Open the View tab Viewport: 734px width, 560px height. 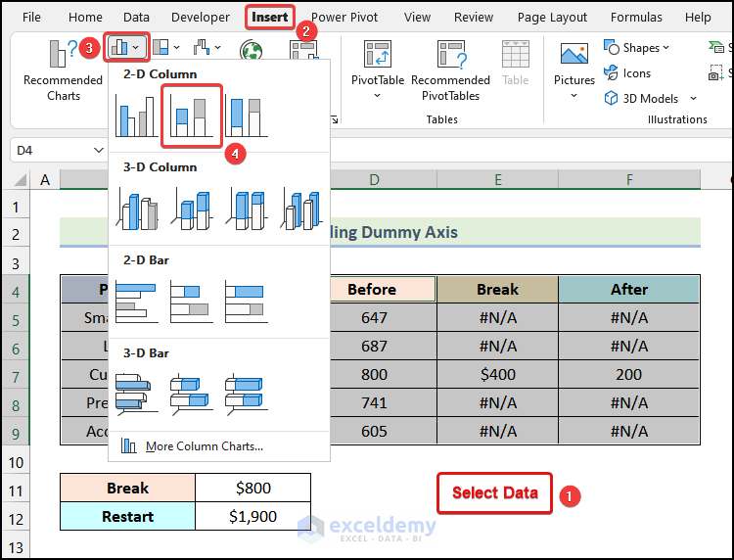[417, 18]
